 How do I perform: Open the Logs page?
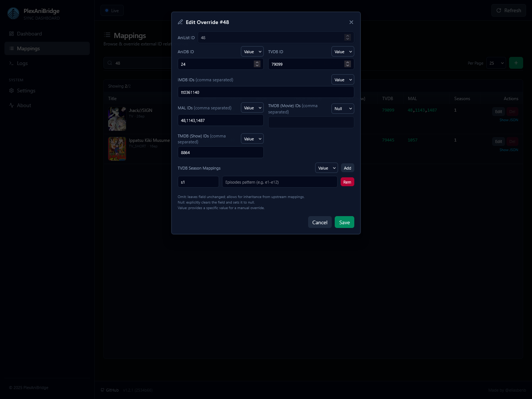click(47, 63)
